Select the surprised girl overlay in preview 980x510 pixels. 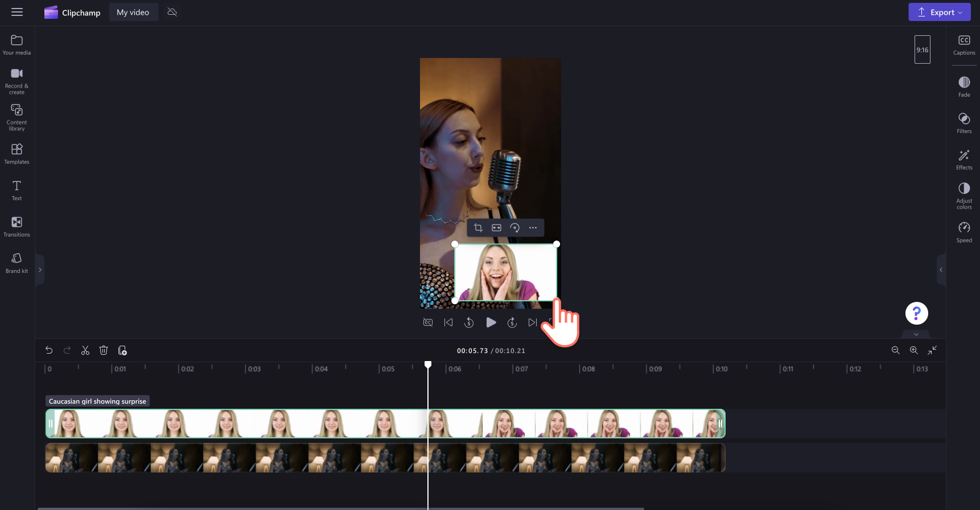tap(505, 272)
